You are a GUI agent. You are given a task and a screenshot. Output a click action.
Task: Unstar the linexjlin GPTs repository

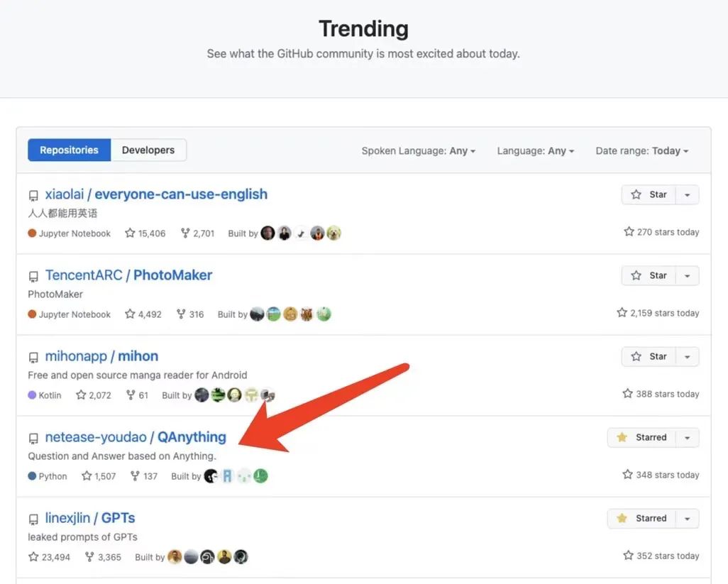[x=641, y=518]
